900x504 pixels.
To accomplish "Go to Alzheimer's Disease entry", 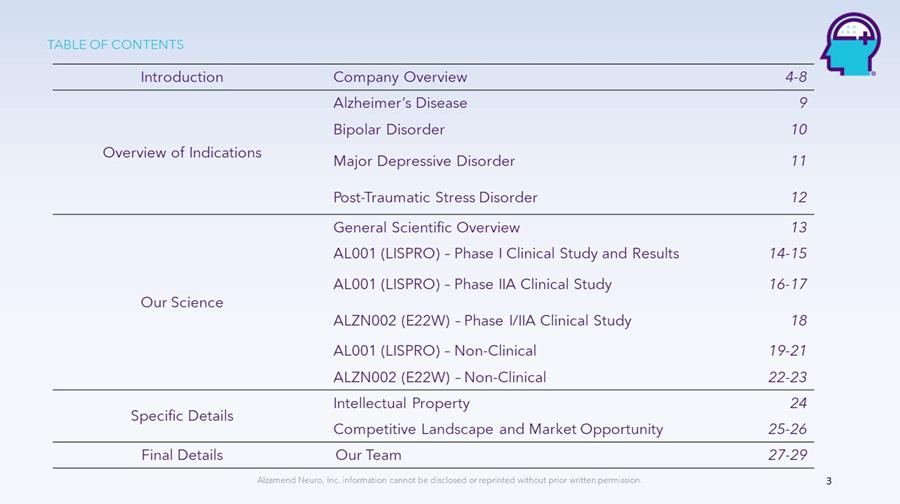I will 400,103.
